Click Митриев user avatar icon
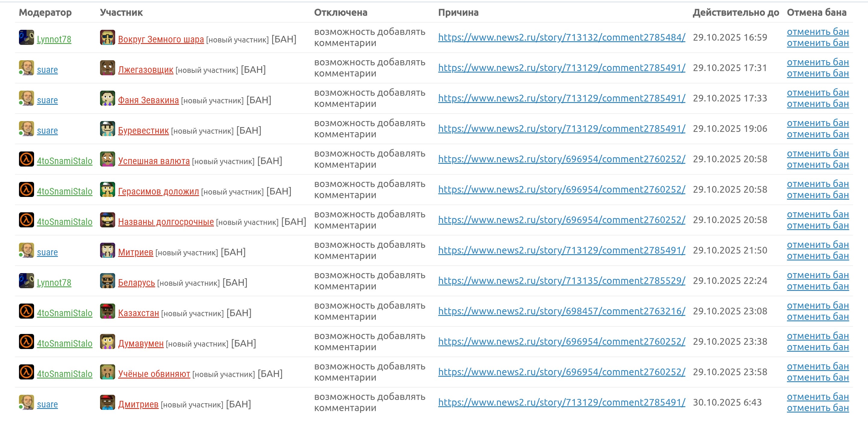The width and height of the screenshot is (868, 424). point(108,251)
